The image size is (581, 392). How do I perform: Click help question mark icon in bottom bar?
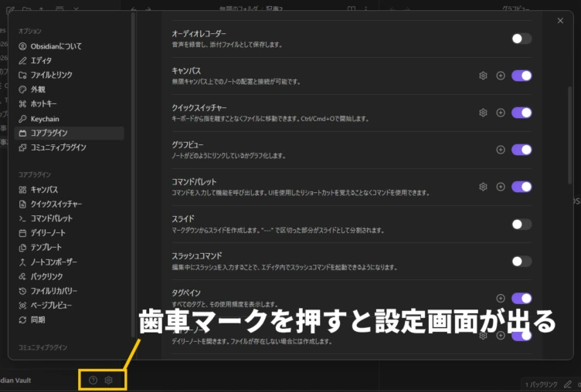pos(93,380)
